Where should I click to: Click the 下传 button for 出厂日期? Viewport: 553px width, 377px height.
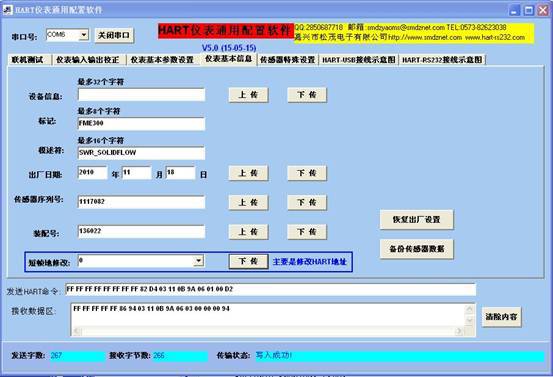coord(307,173)
